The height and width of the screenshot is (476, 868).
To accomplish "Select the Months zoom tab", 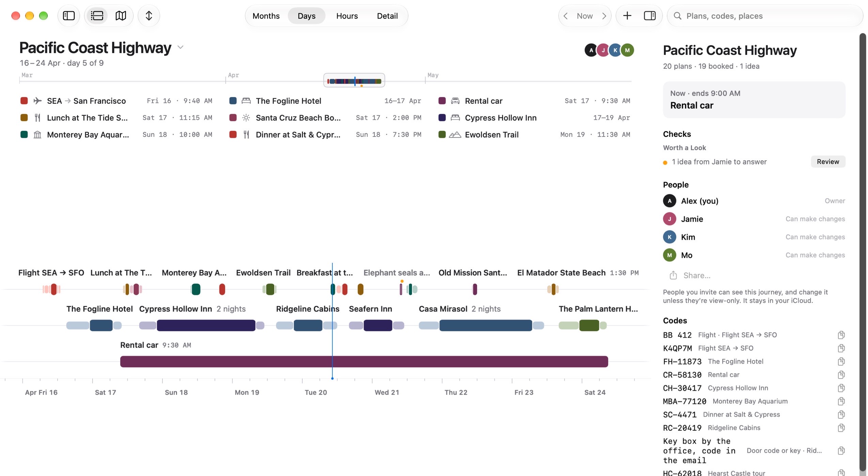I will [266, 16].
